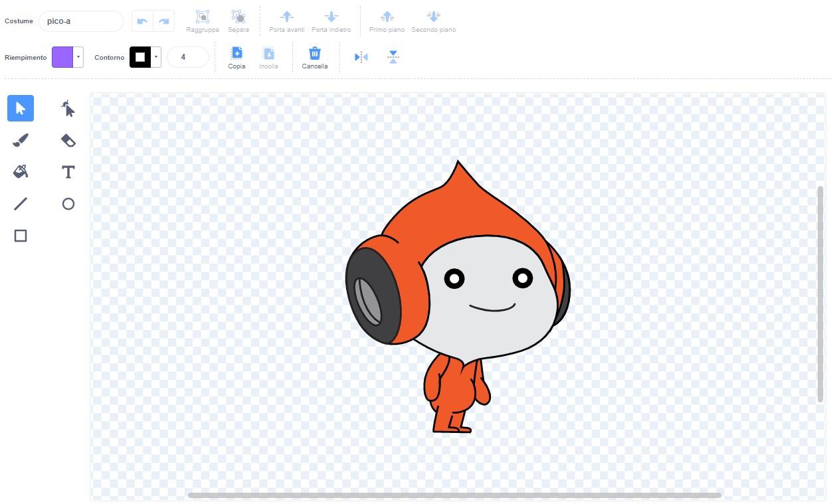Click the Incolla paste icon
The width and height of the screenshot is (833, 504).
268,53
